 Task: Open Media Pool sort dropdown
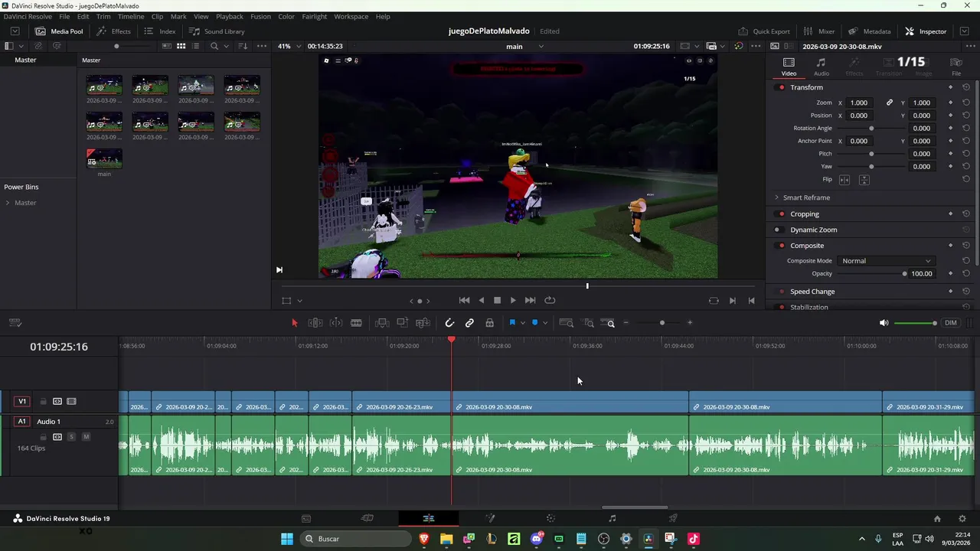point(243,46)
